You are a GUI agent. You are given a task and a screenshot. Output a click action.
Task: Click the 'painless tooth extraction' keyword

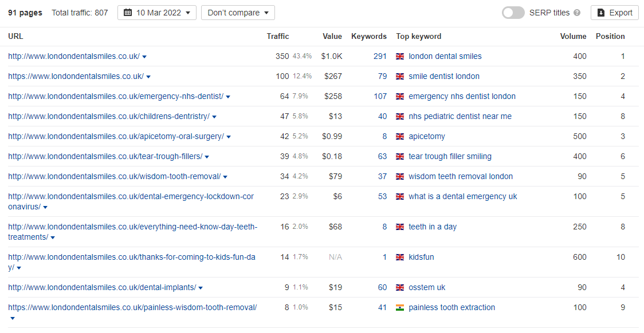(452, 308)
